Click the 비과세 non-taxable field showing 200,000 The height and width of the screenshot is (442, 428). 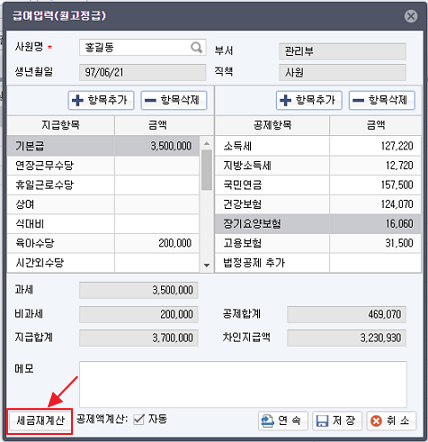coord(139,314)
